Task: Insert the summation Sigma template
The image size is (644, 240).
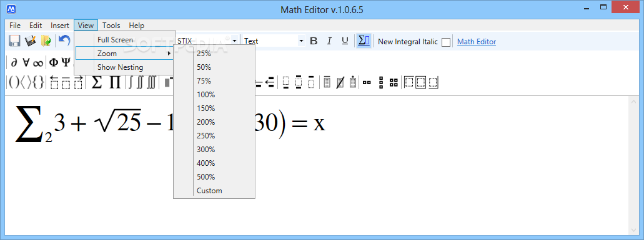Action: coord(96,82)
